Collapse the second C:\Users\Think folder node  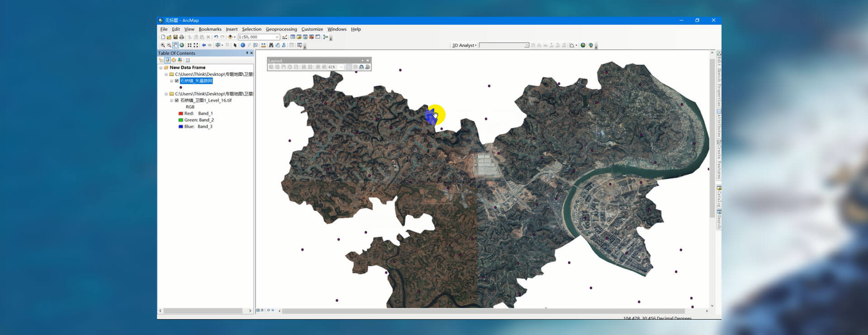pyautogui.click(x=166, y=94)
